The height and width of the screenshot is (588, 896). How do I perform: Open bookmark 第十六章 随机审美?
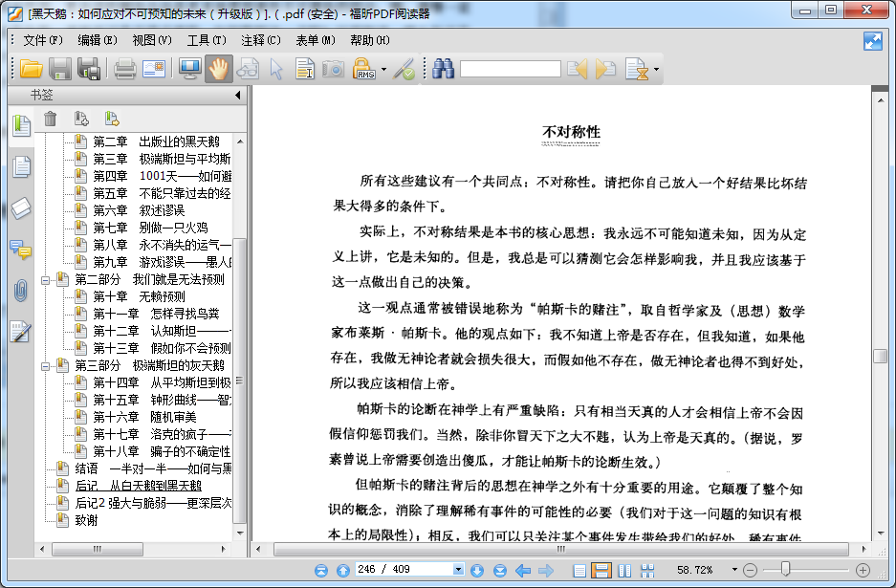(144, 417)
